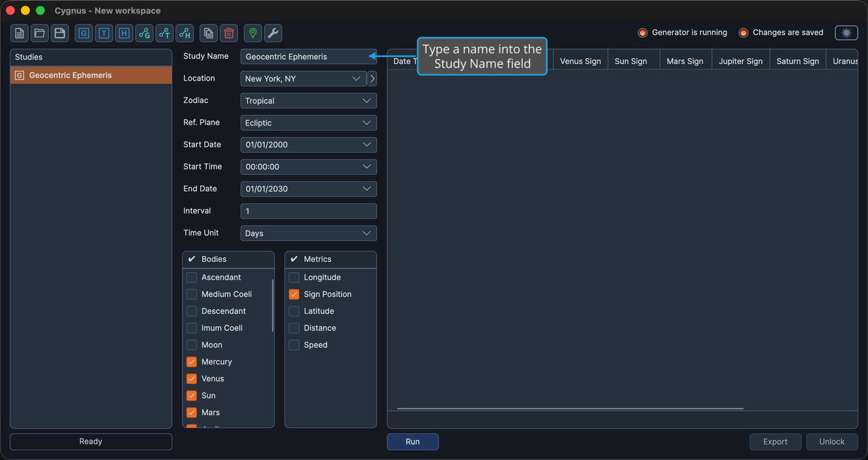Click the linked-nodes T toolbar icon
The height and width of the screenshot is (460, 868).
(164, 33)
